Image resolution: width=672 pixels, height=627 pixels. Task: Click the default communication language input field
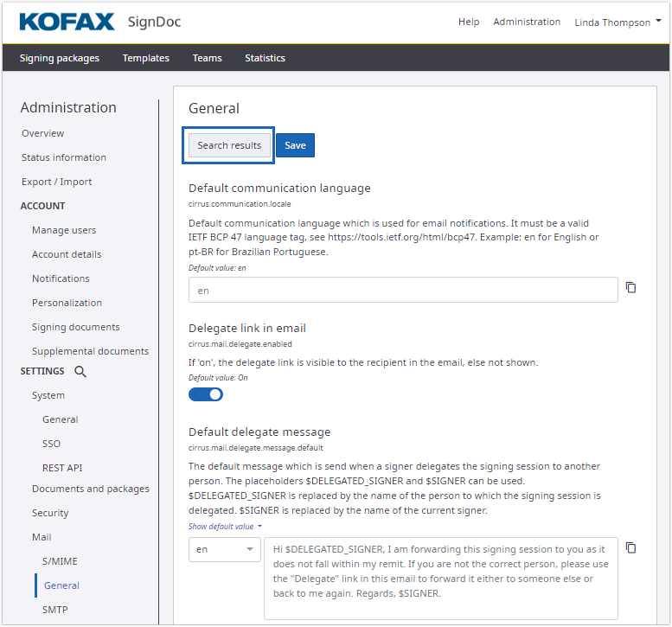(x=403, y=291)
